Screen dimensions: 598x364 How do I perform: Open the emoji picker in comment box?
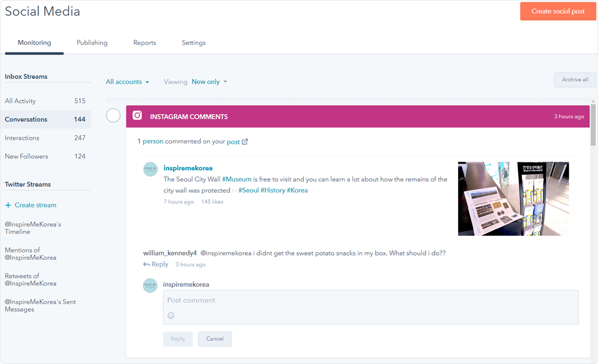click(x=171, y=315)
